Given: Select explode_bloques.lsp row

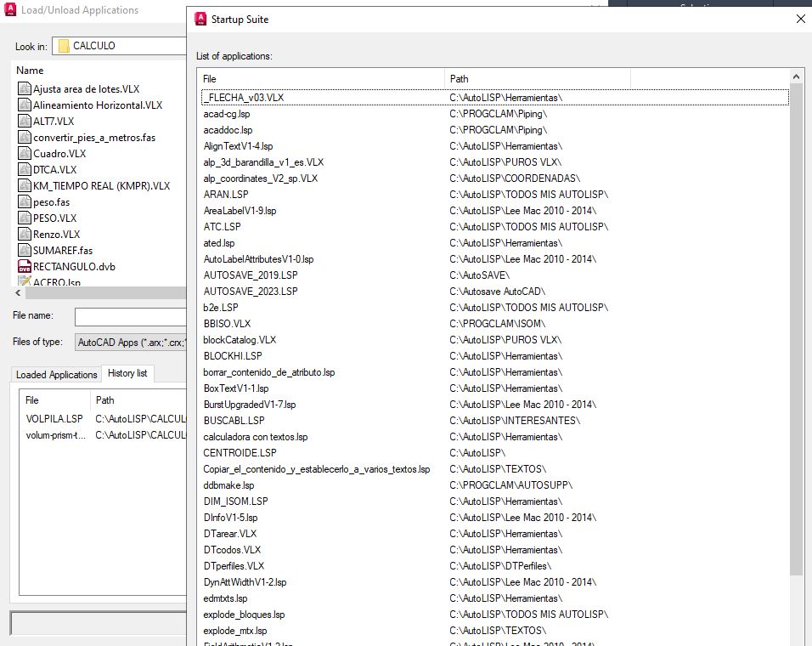Looking at the screenshot, I should (494, 615).
